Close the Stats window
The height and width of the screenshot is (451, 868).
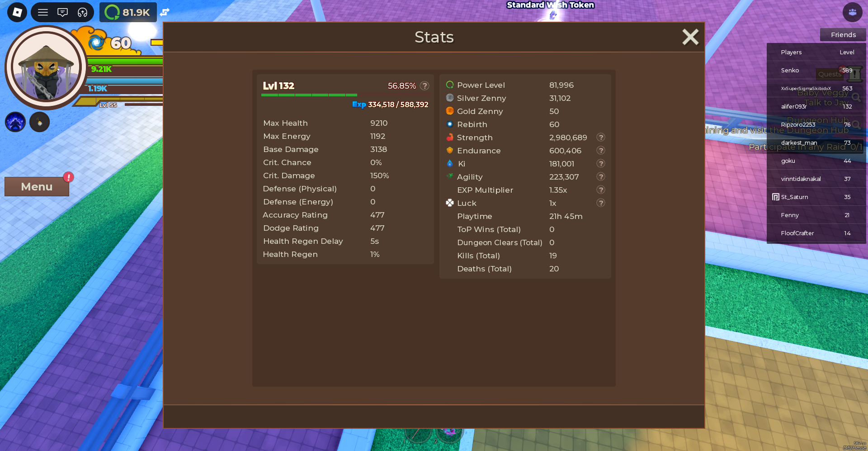(690, 37)
